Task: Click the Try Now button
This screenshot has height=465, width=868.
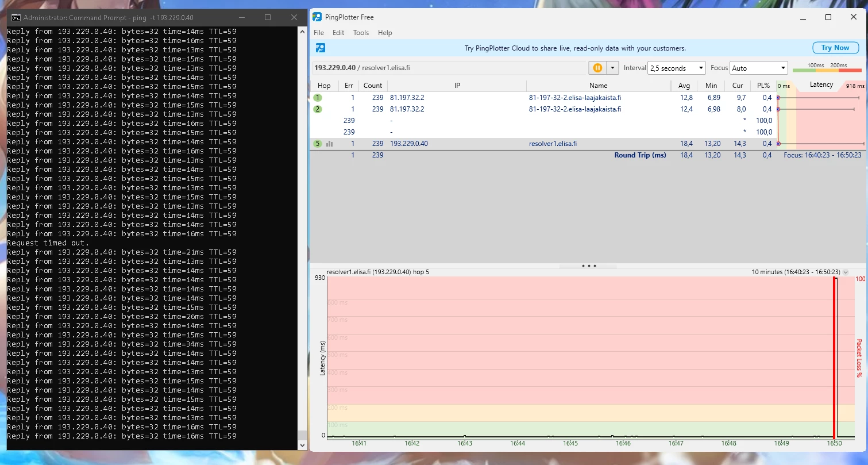Action: pyautogui.click(x=835, y=48)
